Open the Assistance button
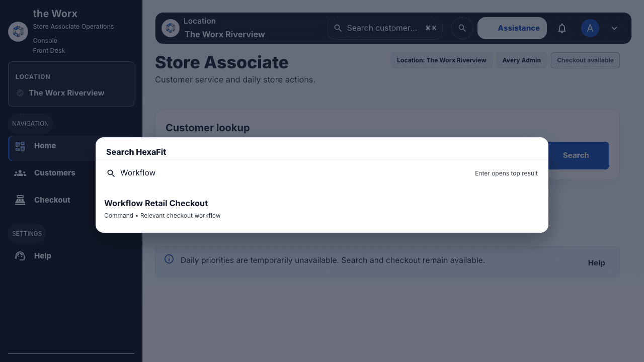The image size is (644, 362). (512, 28)
